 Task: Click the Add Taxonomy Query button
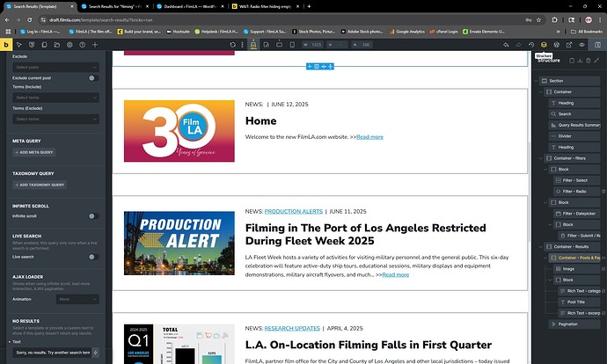point(41,186)
